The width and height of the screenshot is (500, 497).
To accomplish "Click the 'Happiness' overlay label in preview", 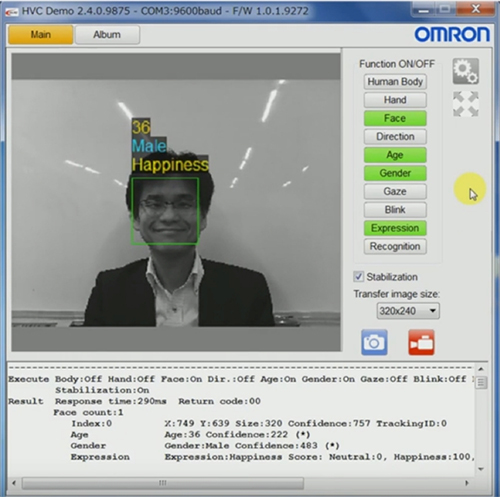I will tap(170, 164).
